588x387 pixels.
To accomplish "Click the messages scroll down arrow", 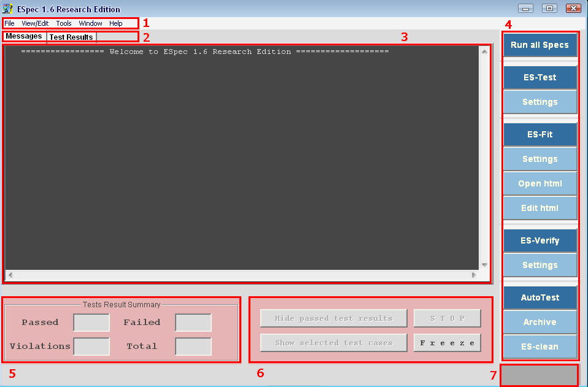I will (484, 265).
